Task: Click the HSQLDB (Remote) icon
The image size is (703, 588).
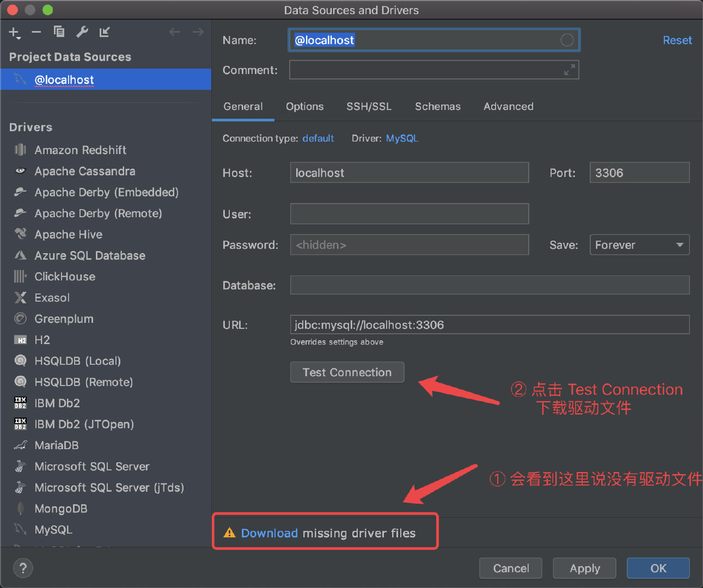Action: coord(20,382)
